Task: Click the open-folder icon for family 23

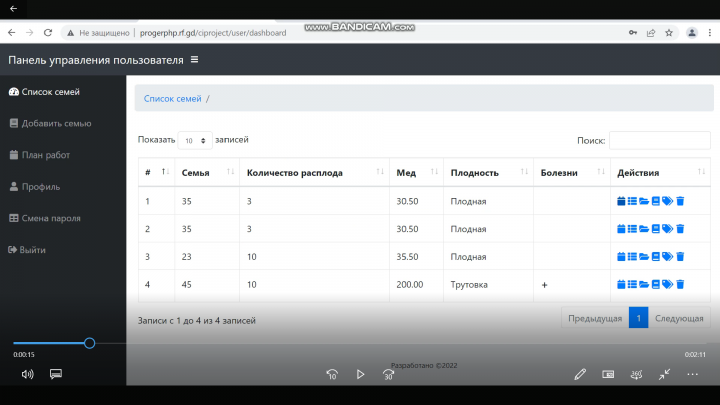Action: click(644, 257)
